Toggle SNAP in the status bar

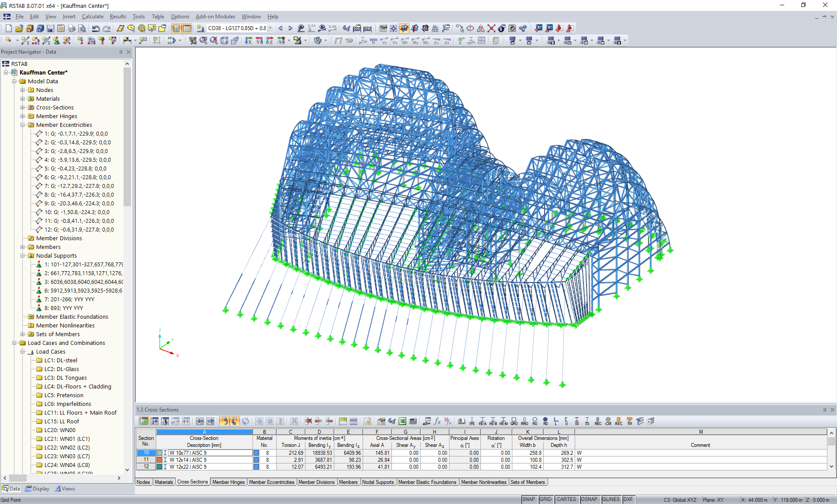[528, 499]
